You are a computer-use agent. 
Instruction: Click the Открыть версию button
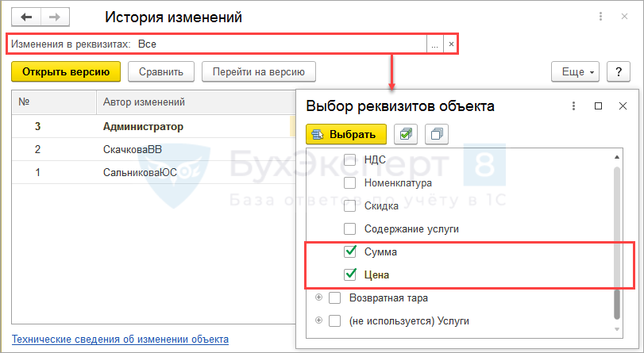point(66,72)
